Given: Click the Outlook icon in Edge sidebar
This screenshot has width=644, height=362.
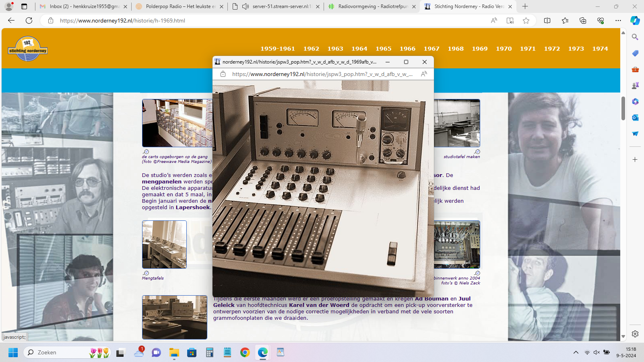Looking at the screenshot, I should [635, 117].
